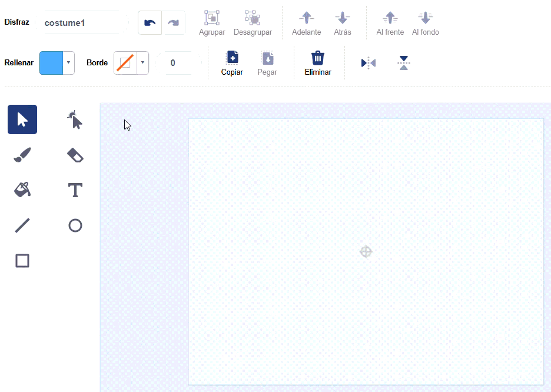This screenshot has width=551, height=392.
Task: Click the undo arrow button
Action: click(x=150, y=23)
